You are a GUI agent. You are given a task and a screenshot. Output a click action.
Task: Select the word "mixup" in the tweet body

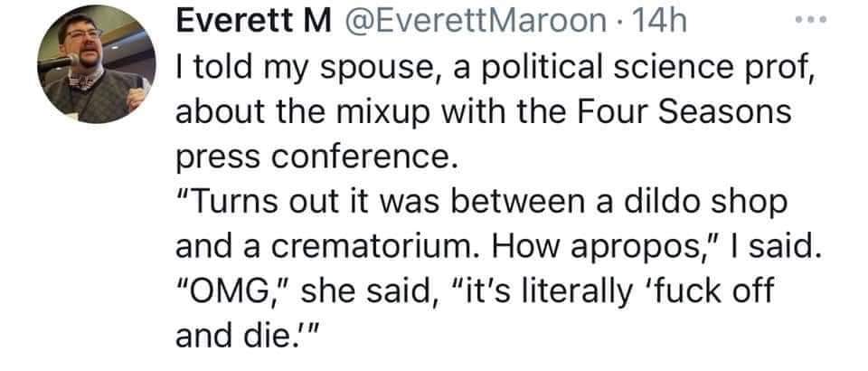pos(370,113)
